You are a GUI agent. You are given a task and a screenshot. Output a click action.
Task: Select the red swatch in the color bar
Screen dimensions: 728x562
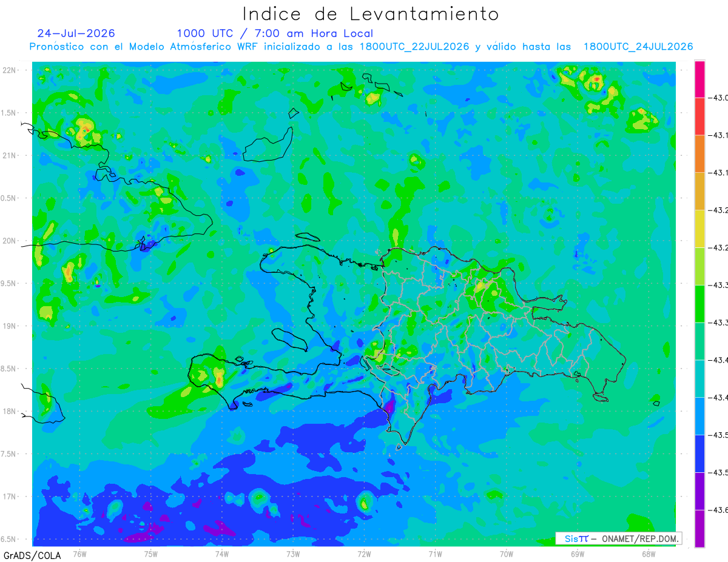click(x=699, y=116)
